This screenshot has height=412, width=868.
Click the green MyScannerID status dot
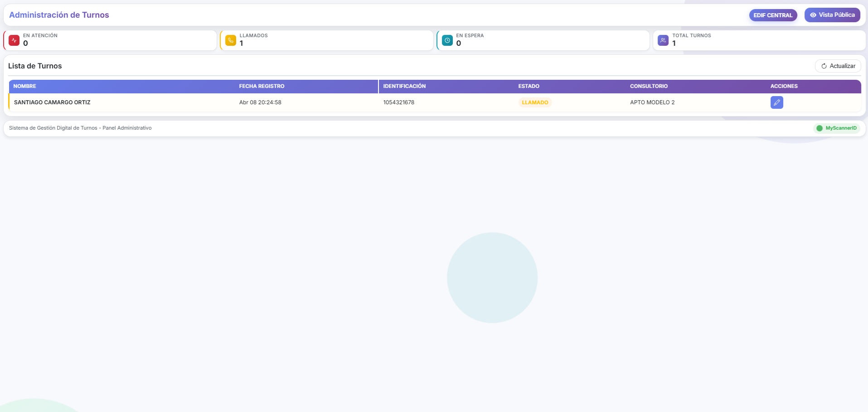(820, 128)
